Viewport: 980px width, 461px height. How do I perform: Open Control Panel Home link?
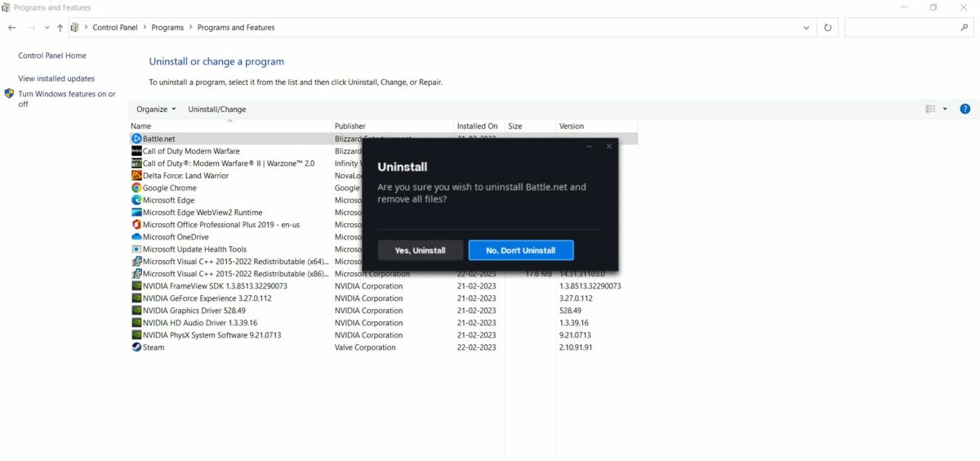(x=52, y=56)
